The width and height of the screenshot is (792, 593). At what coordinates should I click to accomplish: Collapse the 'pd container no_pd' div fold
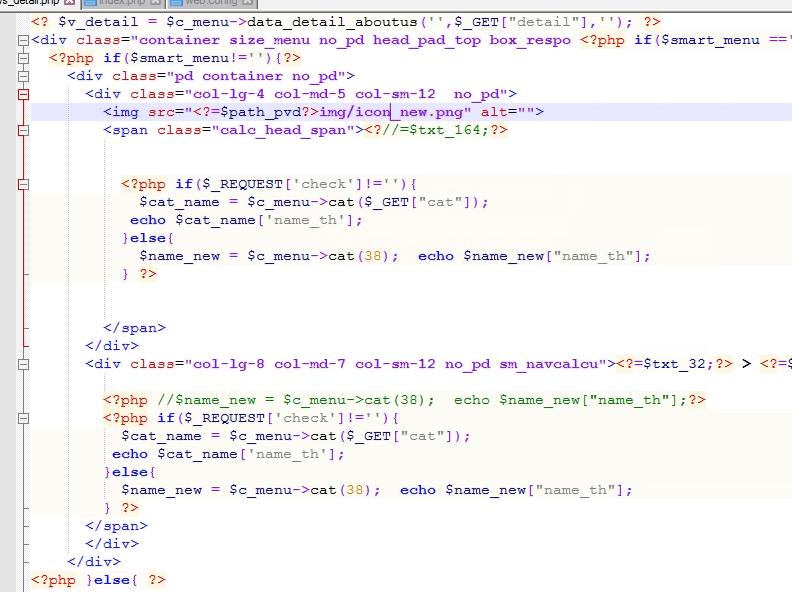23,76
